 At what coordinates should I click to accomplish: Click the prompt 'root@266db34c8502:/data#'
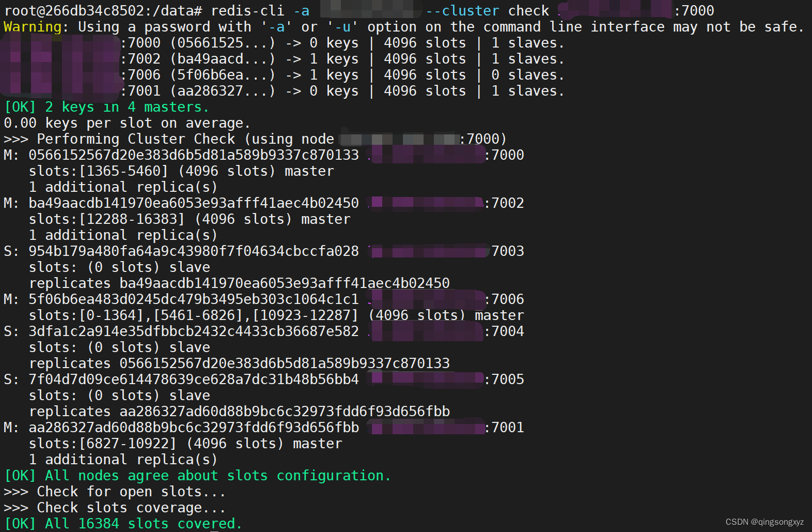tap(103, 11)
